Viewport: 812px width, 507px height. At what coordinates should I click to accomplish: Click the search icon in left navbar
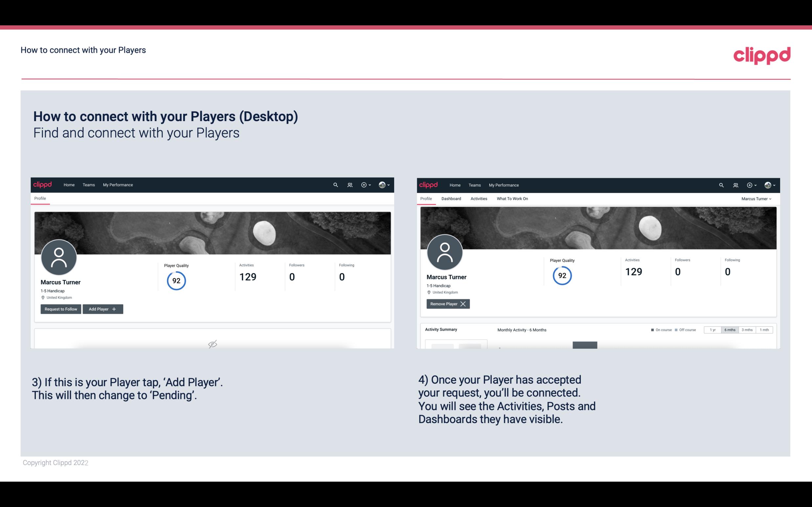pyautogui.click(x=335, y=184)
